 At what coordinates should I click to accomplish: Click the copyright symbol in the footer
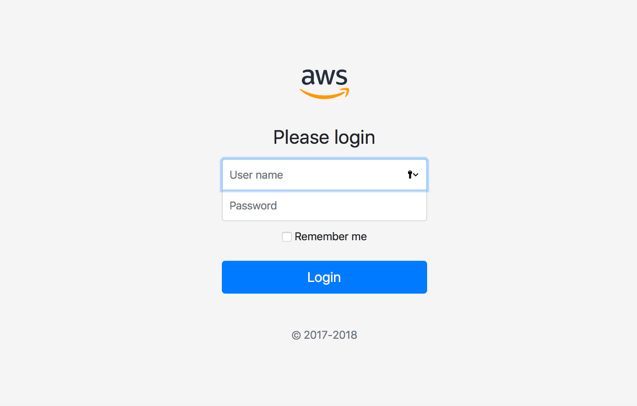tap(296, 336)
